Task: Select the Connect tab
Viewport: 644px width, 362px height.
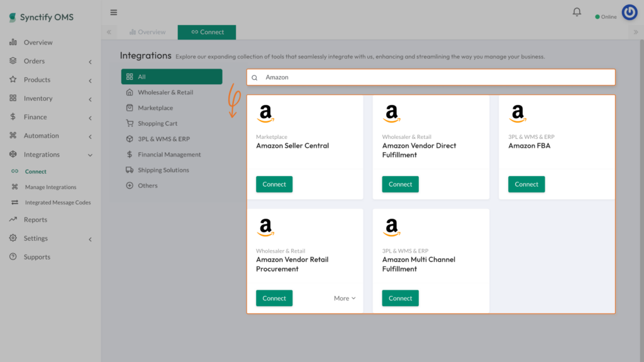Action: pos(207,32)
